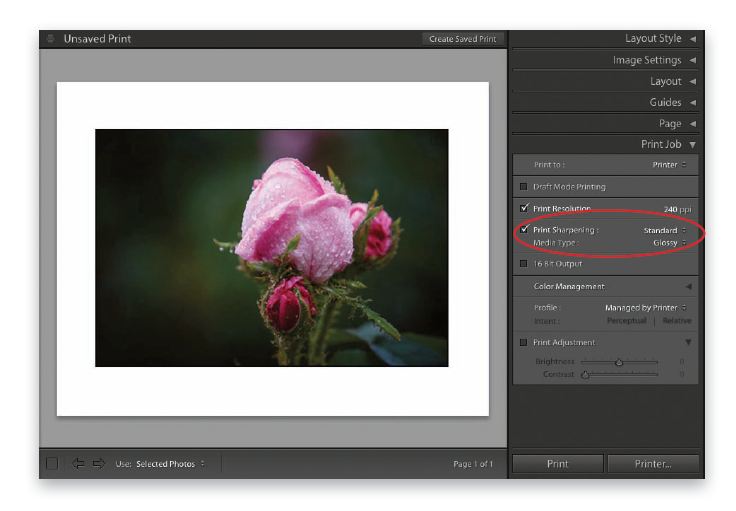The width and height of the screenshot is (736, 511).
Task: Click the first page square icon
Action: click(x=52, y=463)
